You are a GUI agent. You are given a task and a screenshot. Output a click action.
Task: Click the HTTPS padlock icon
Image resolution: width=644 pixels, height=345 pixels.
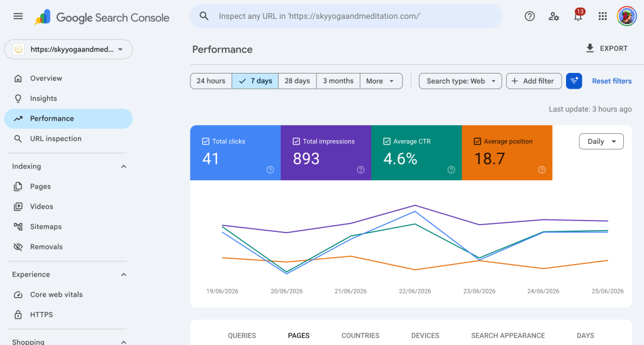[x=18, y=315]
